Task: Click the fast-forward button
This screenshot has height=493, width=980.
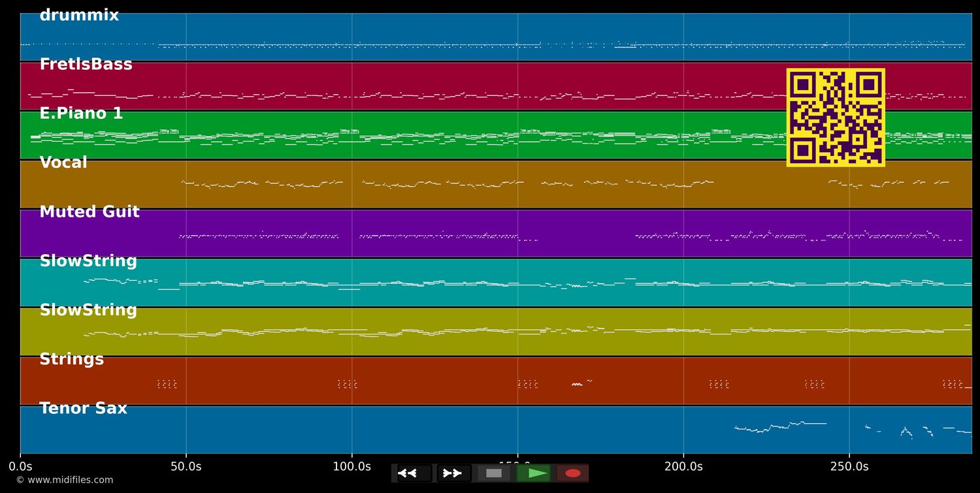Action: tap(453, 473)
